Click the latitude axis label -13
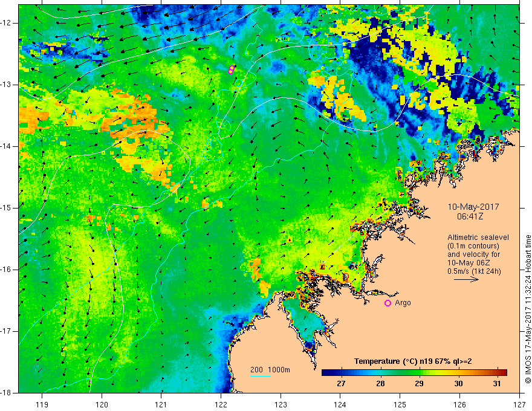Viewport: 532px width, 411px height. coord(7,85)
